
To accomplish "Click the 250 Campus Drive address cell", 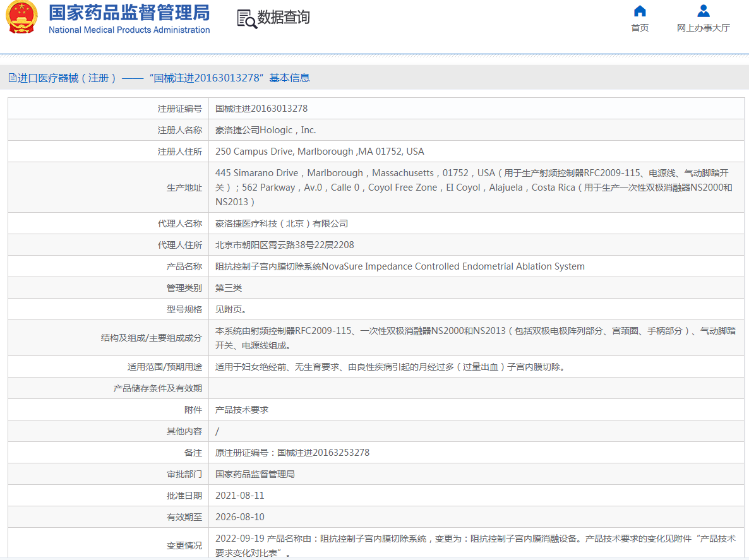I will tap(320, 152).
